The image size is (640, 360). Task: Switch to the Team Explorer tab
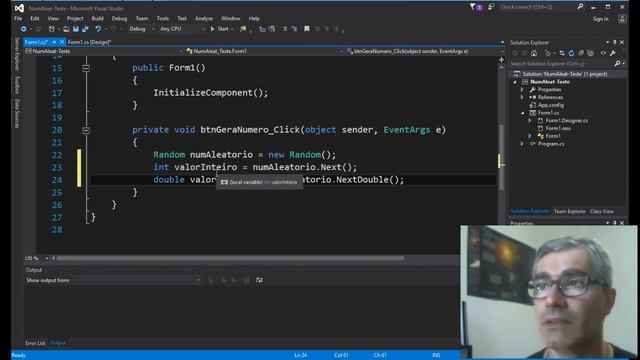click(569, 211)
